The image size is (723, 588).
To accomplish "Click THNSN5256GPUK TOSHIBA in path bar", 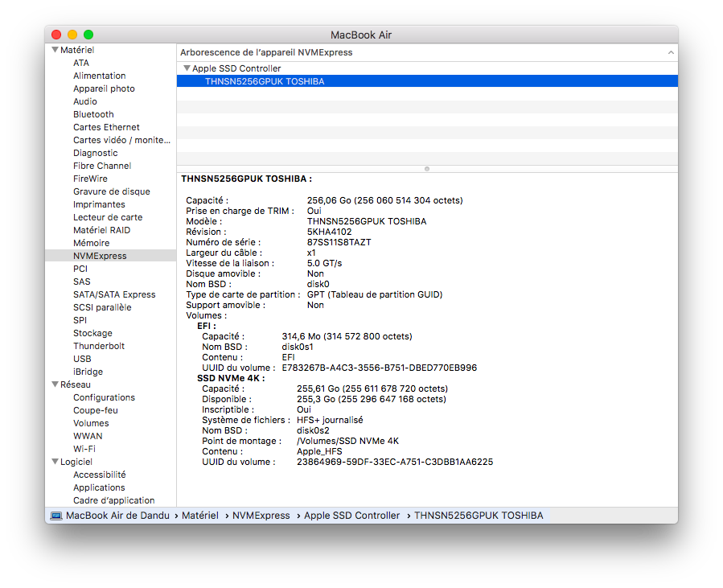I will pos(479,516).
